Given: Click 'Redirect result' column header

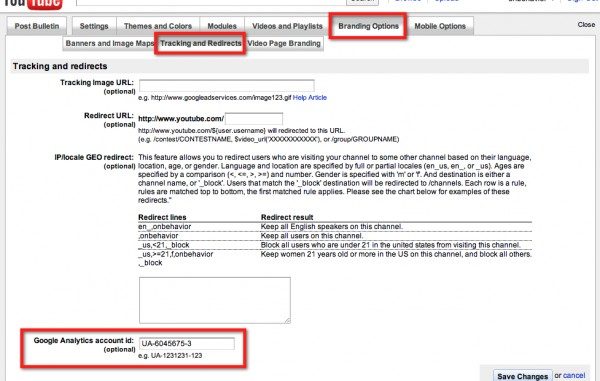Looking at the screenshot, I should point(287,217).
